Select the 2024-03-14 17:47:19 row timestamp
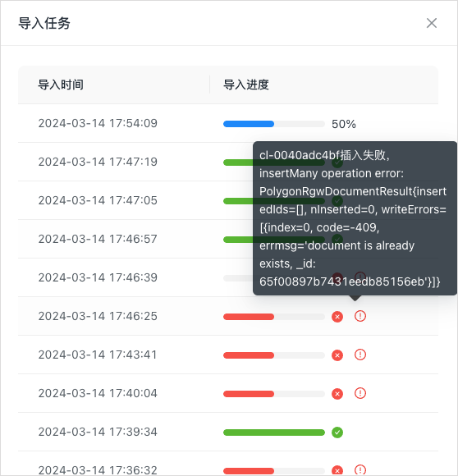Image resolution: width=458 pixels, height=476 pixels. [98, 162]
